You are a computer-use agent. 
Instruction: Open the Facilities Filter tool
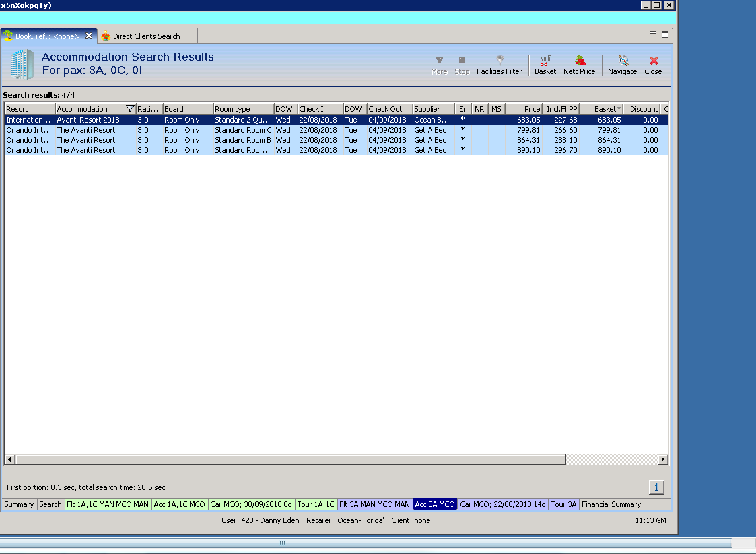point(499,65)
